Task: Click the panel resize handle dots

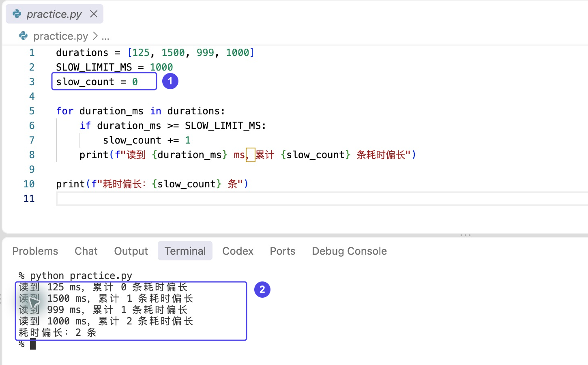Action: point(466,235)
